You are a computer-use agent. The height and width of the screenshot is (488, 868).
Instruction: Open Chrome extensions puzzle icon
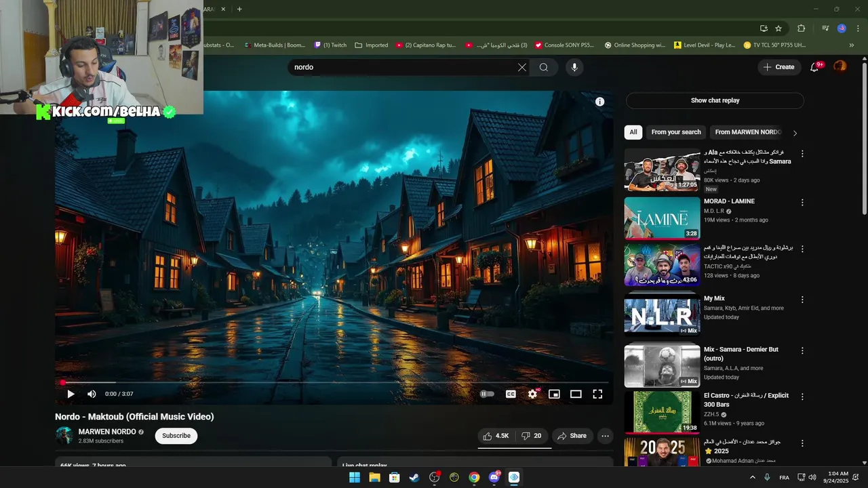click(802, 28)
